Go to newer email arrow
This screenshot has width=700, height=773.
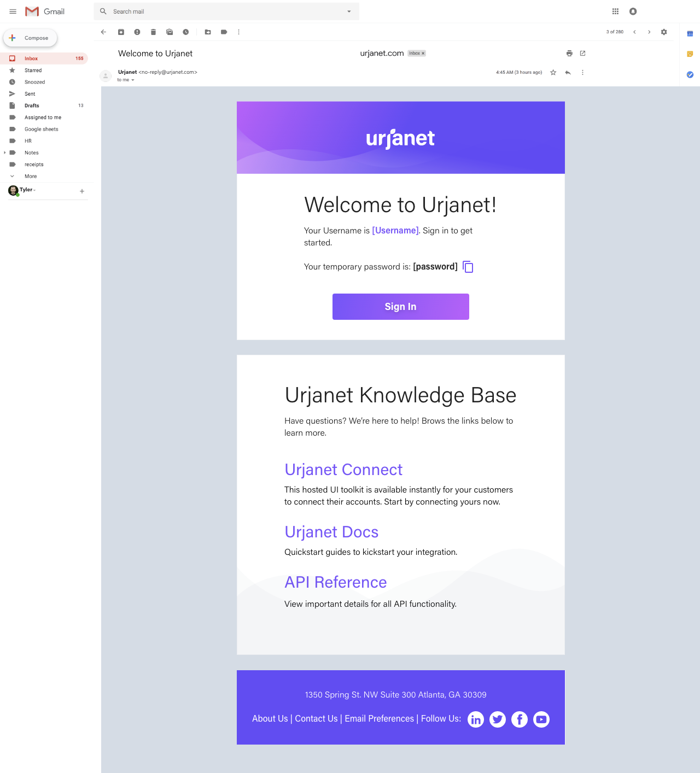(x=634, y=32)
